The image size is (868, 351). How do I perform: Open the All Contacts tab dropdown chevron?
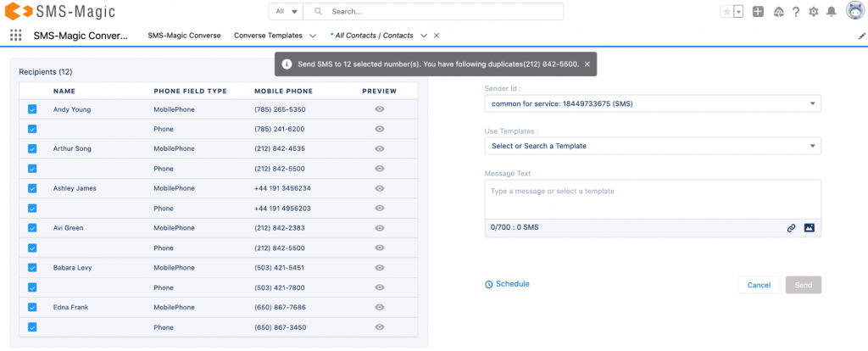coord(424,36)
